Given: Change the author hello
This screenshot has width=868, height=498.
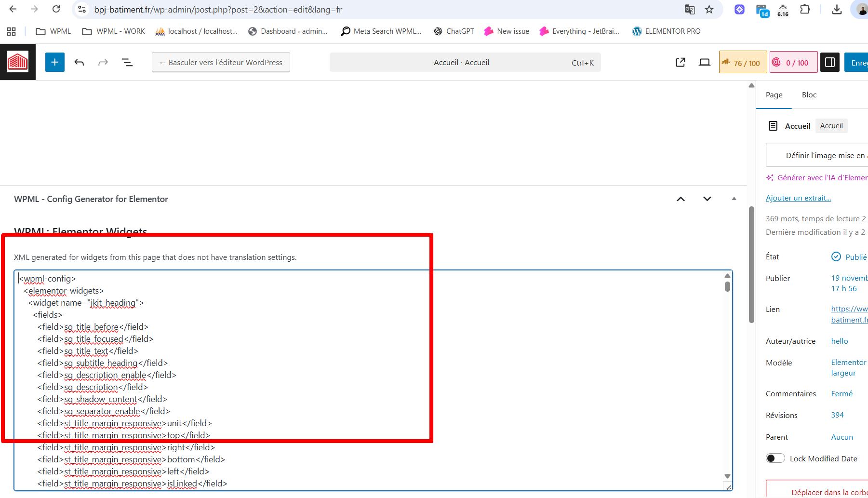Looking at the screenshot, I should point(840,341).
